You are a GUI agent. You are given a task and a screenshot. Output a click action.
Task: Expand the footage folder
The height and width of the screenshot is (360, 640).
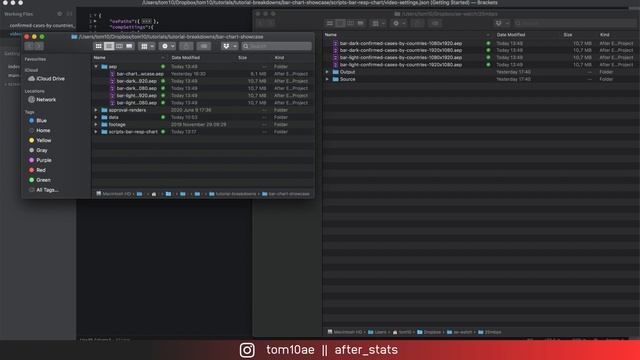96,124
